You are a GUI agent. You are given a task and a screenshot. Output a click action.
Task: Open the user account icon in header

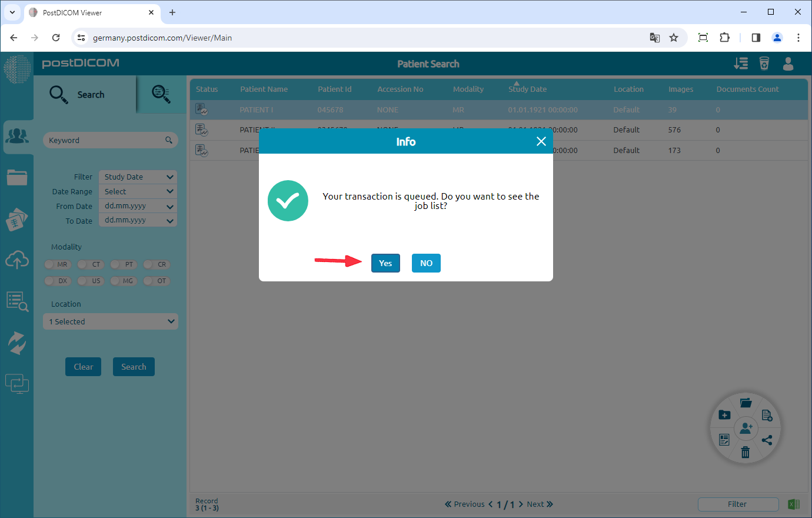click(788, 64)
